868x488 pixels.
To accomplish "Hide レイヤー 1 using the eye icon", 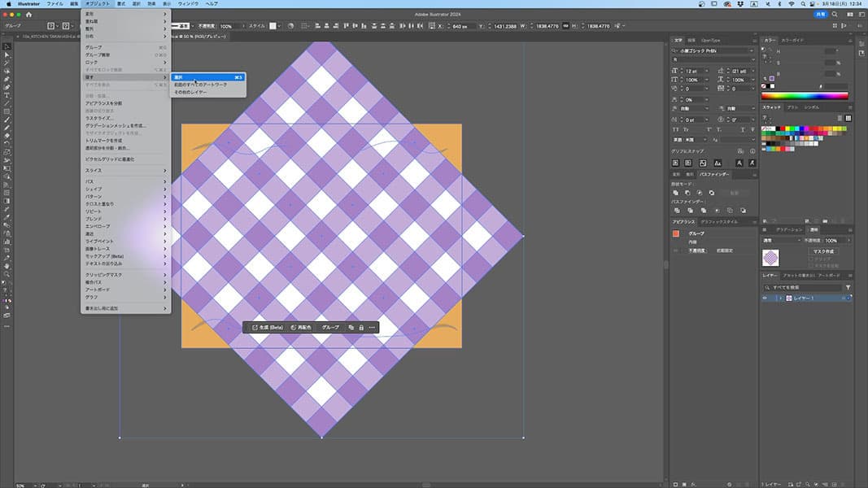I will (764, 298).
